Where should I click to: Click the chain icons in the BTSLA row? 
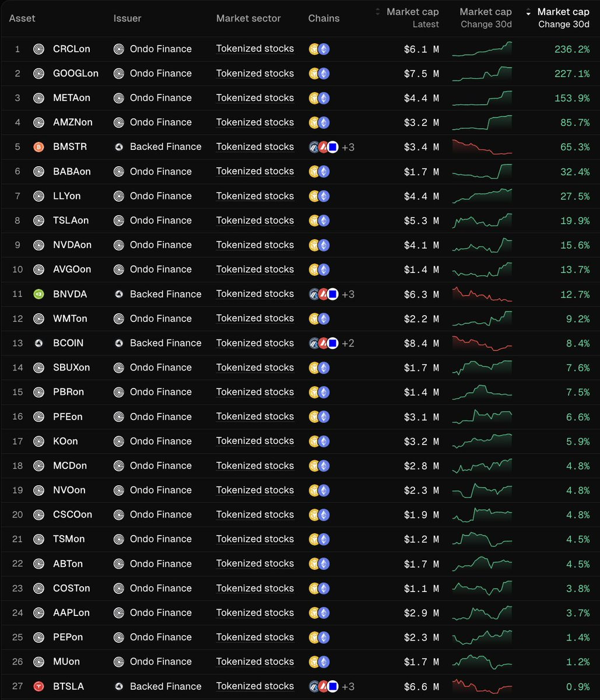coord(324,687)
